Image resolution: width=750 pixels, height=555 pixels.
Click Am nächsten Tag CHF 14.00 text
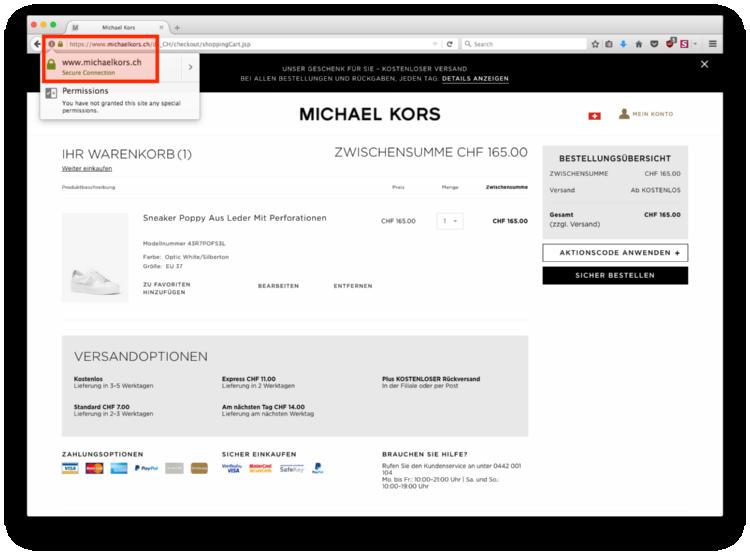point(263,407)
